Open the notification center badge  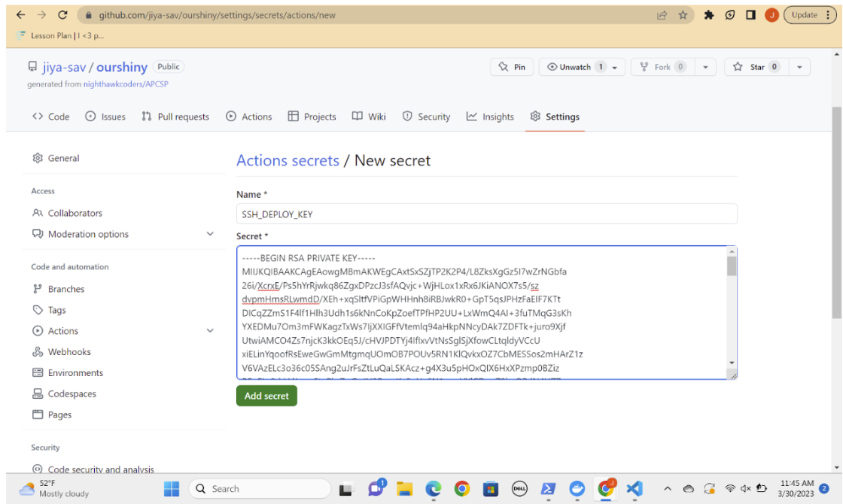click(823, 488)
